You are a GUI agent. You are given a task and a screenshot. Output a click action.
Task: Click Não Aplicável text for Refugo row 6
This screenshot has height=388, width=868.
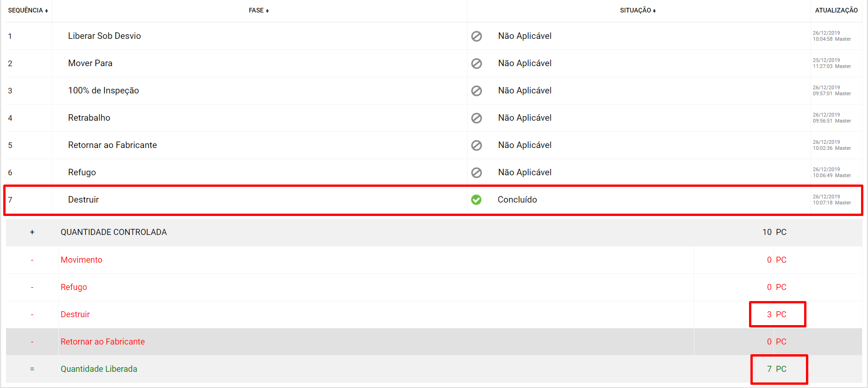pyautogui.click(x=525, y=172)
